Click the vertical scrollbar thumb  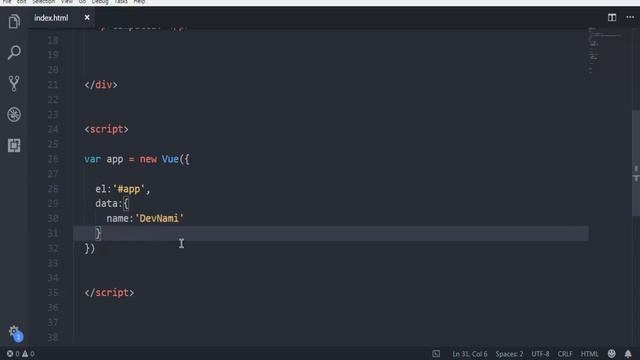[636, 163]
